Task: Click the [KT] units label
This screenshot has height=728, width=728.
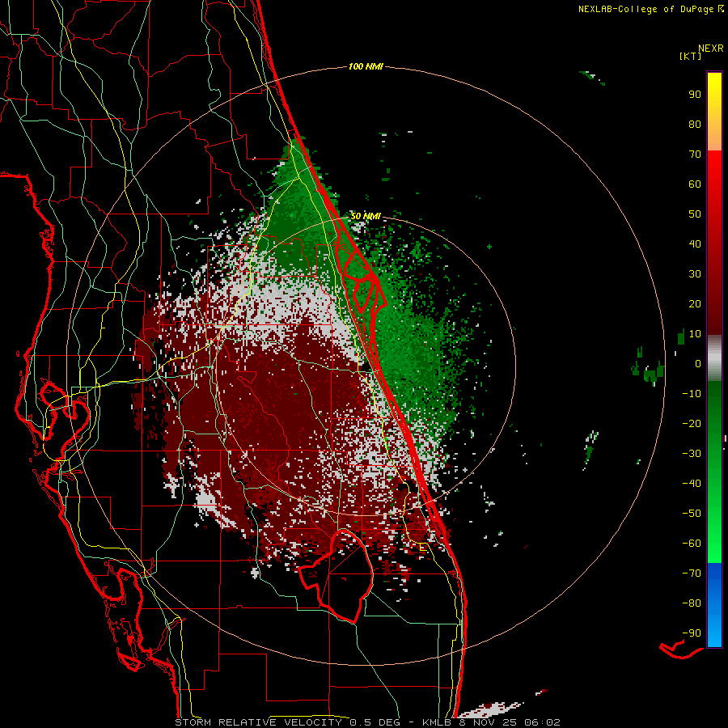Action: coord(691,56)
